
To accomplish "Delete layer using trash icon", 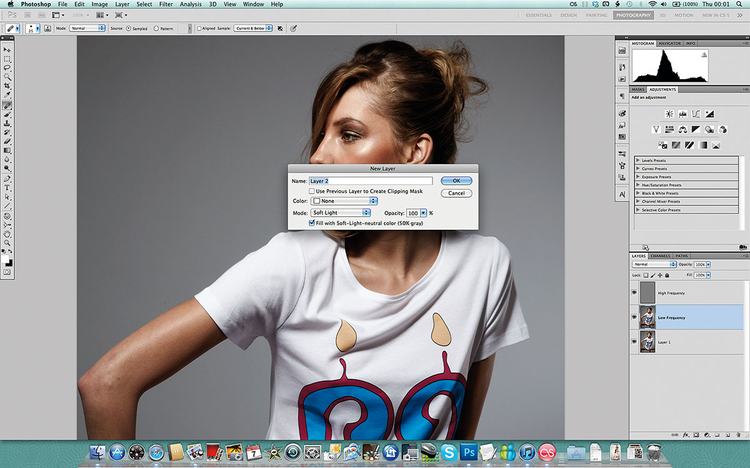I will pyautogui.click(x=738, y=435).
